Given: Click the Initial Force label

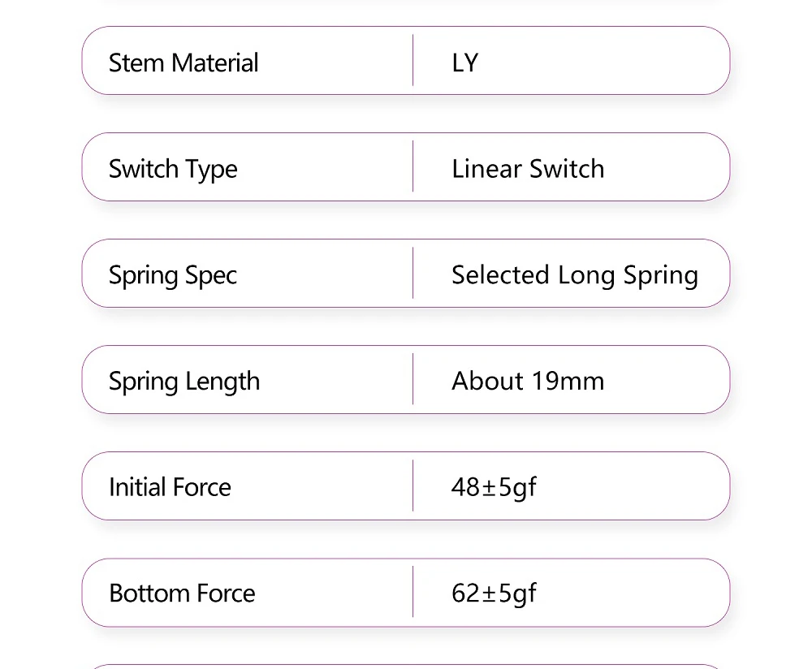Looking at the screenshot, I should pos(170,487).
